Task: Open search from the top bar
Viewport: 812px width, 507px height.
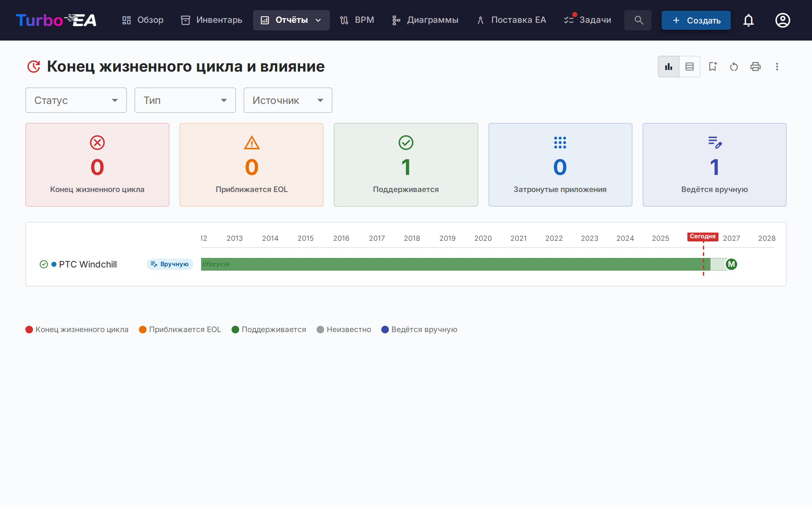Action: coord(637,20)
